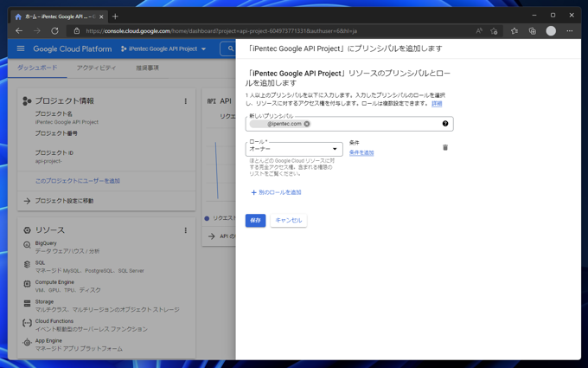Switch to the アクティビティ tab
This screenshot has height=368, width=588.
coord(96,68)
